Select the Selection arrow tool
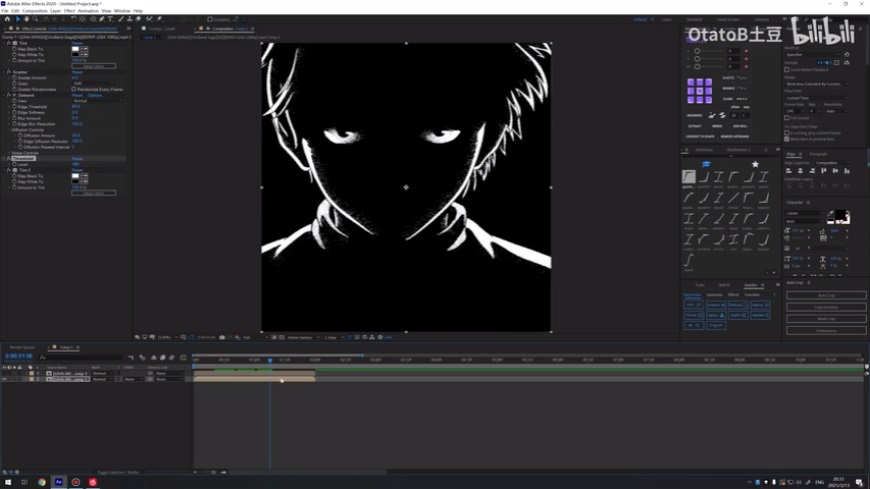The image size is (870, 489). 18,19
